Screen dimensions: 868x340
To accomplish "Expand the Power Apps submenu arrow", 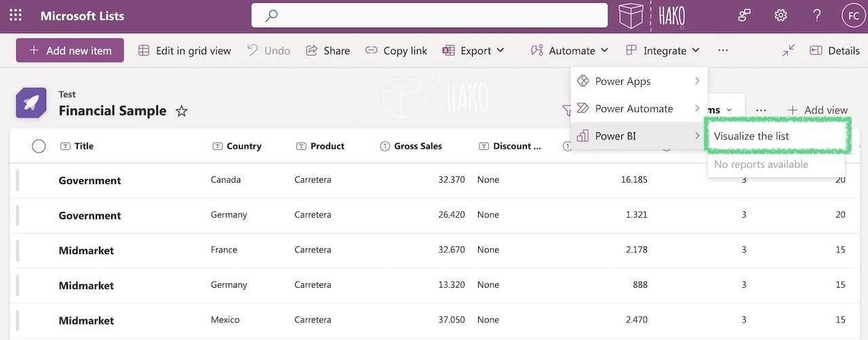I will 697,81.
